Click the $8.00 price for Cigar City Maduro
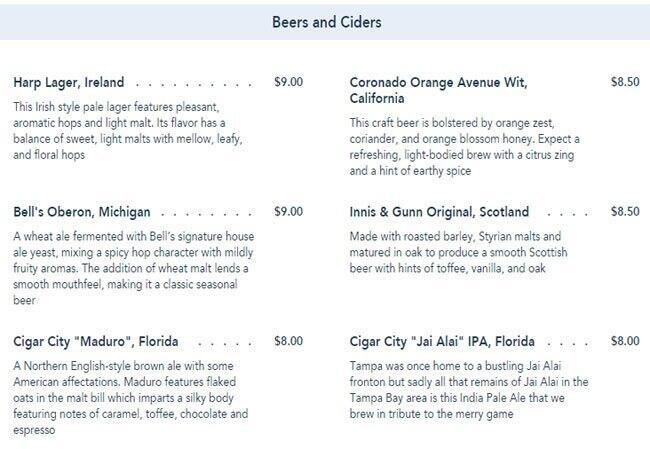This screenshot has width=650, height=449. [288, 340]
